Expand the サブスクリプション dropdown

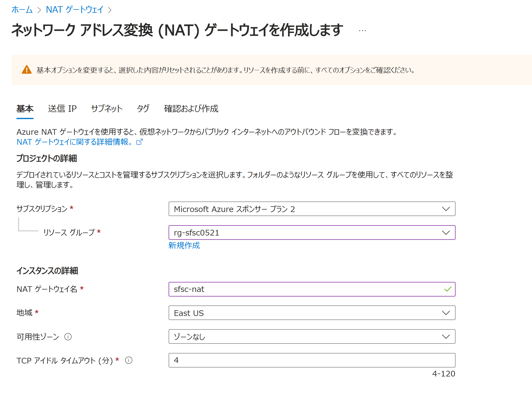tap(312, 209)
